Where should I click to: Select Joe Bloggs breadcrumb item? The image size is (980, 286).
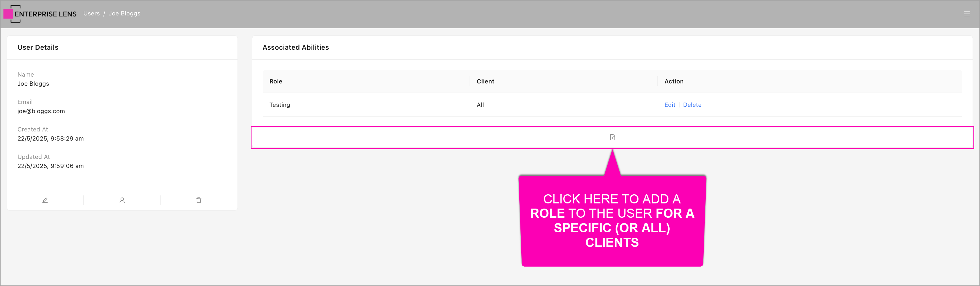[124, 14]
